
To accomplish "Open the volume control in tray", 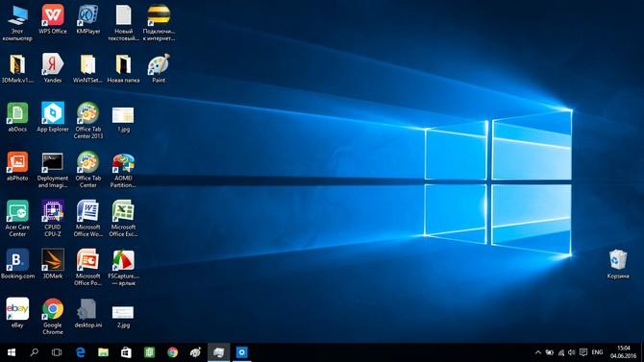I will point(572,352).
